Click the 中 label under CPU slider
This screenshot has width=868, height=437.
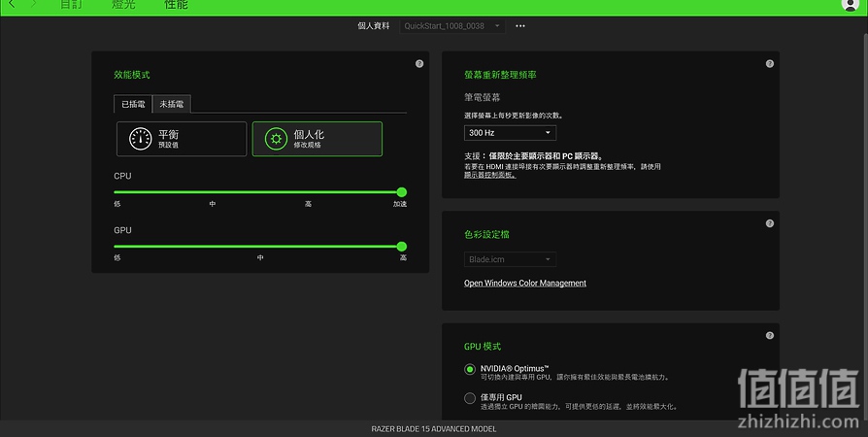pos(212,204)
